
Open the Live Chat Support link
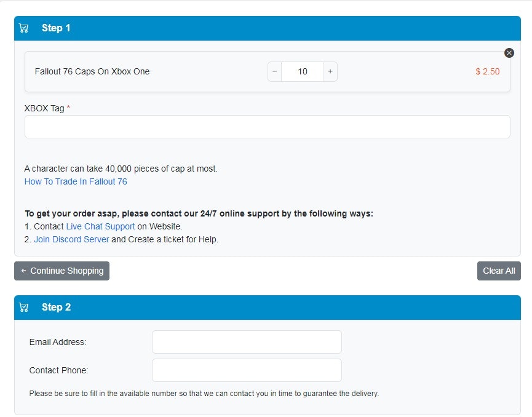[100, 226]
